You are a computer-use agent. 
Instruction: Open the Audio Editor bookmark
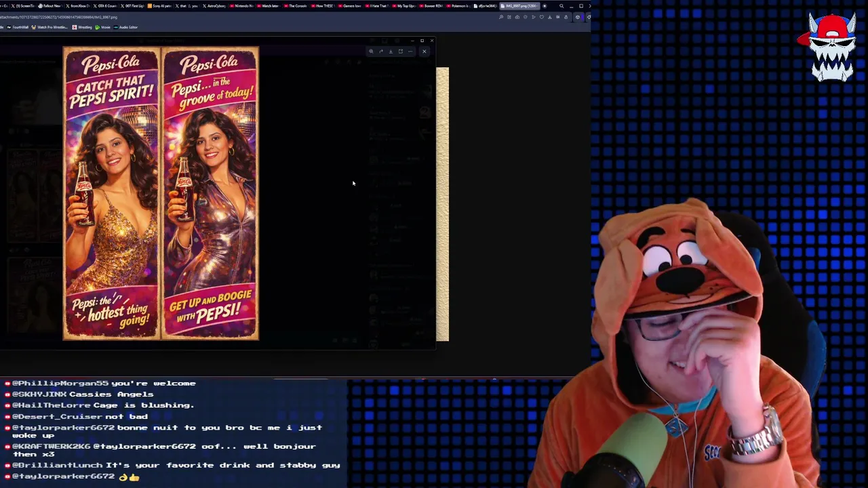pyautogui.click(x=125, y=27)
